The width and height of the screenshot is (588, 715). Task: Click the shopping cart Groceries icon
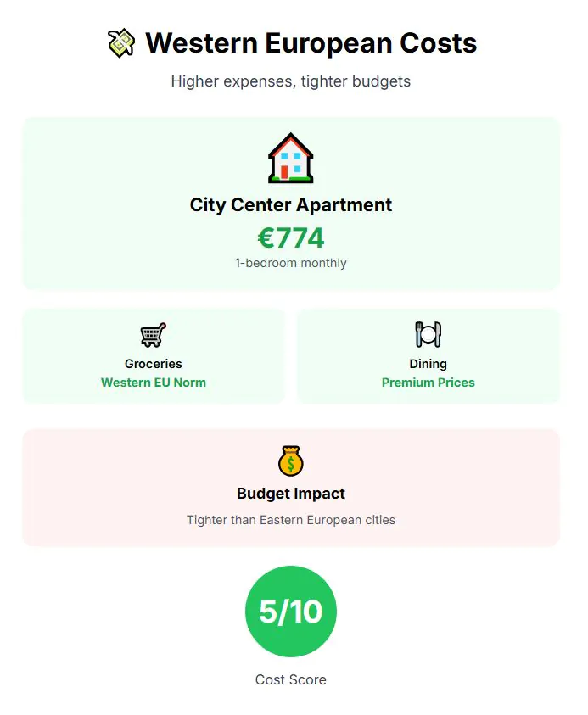click(x=154, y=334)
